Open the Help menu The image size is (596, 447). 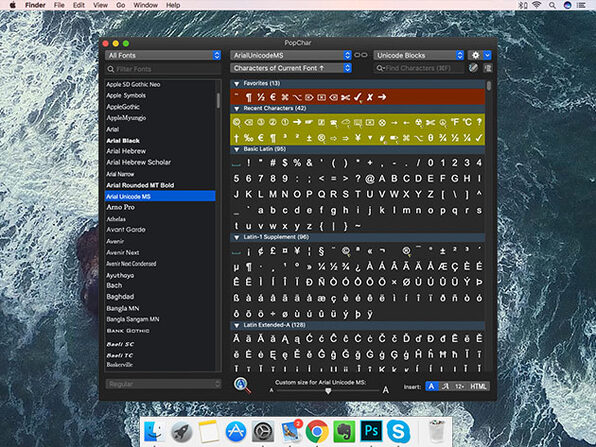point(173,5)
